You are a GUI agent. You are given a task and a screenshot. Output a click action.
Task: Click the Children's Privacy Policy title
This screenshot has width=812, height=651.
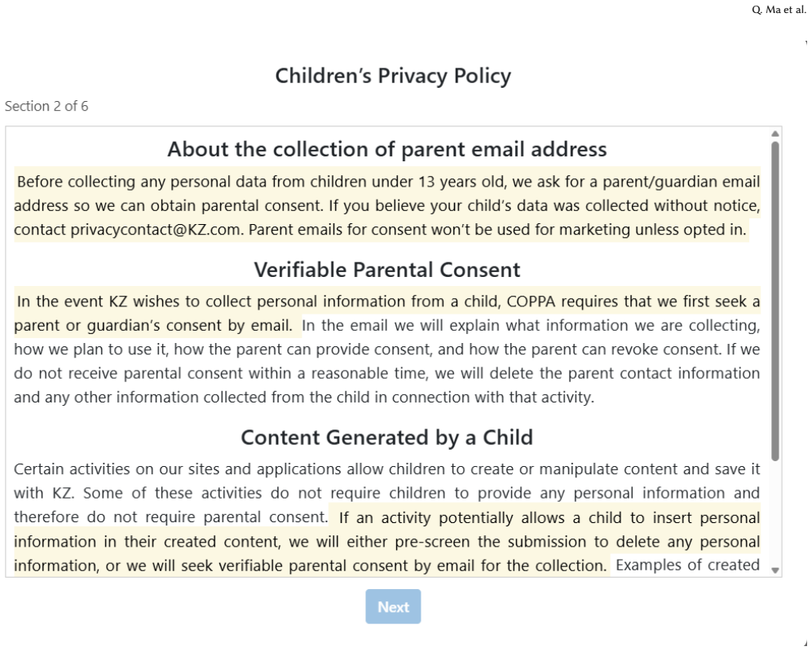(x=393, y=76)
